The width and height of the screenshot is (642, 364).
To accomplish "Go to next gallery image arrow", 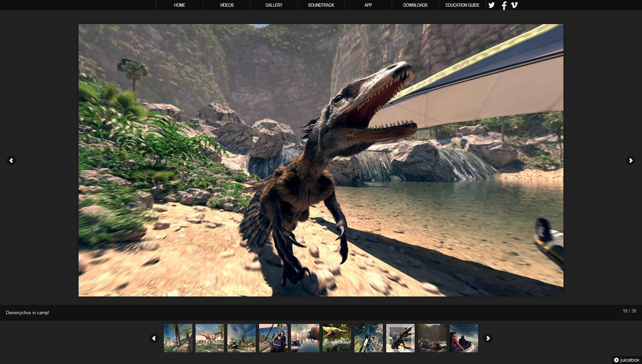I will 630,160.
